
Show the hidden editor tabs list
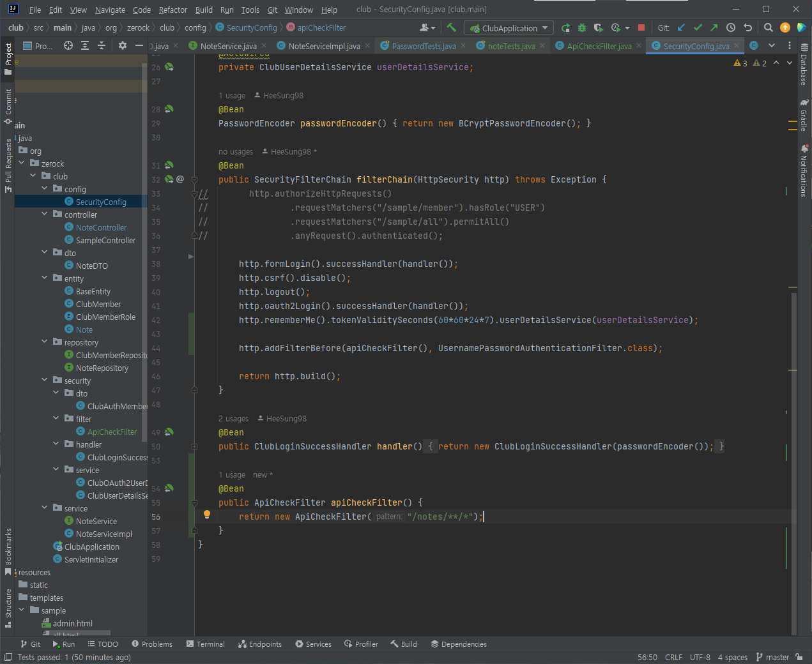click(771, 45)
